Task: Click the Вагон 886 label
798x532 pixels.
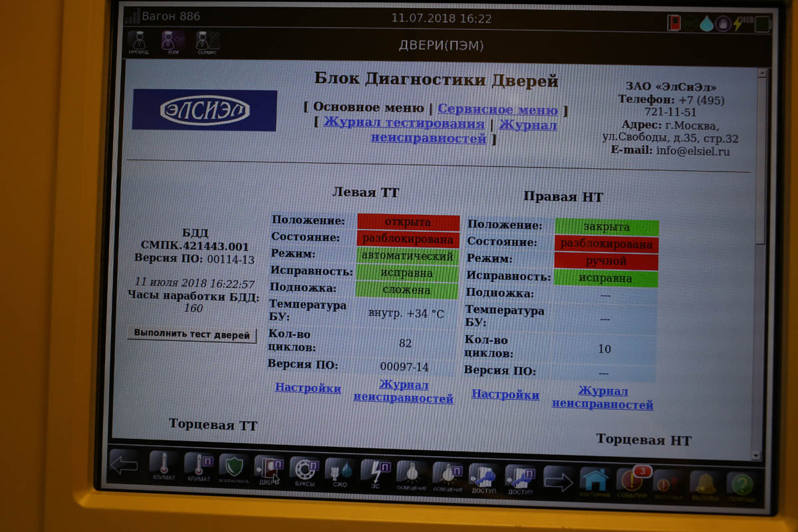Action: [171, 16]
